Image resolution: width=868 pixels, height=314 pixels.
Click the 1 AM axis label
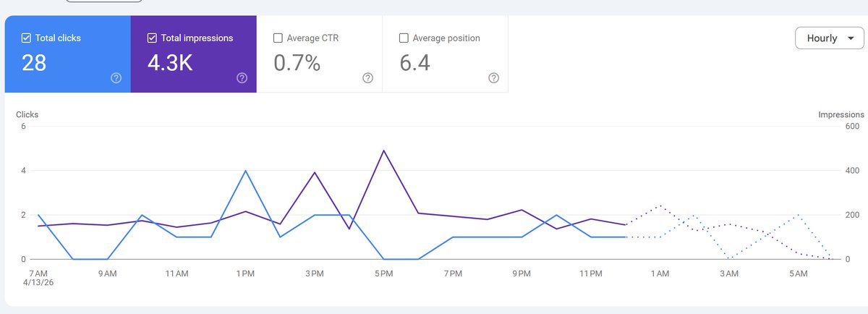point(660,273)
